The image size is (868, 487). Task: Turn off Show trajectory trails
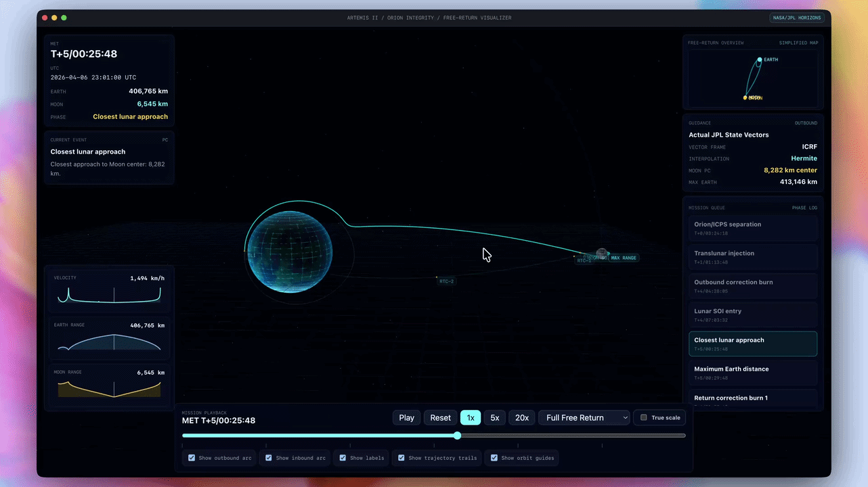coord(402,458)
